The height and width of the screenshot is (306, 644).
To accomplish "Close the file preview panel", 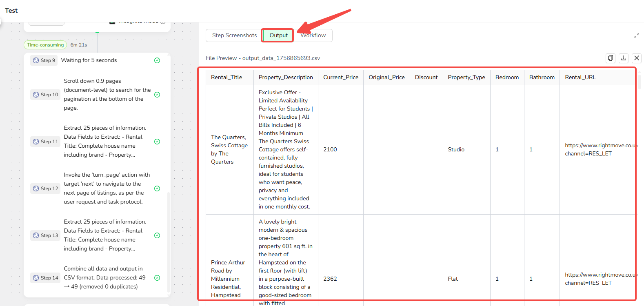I will coord(637,58).
